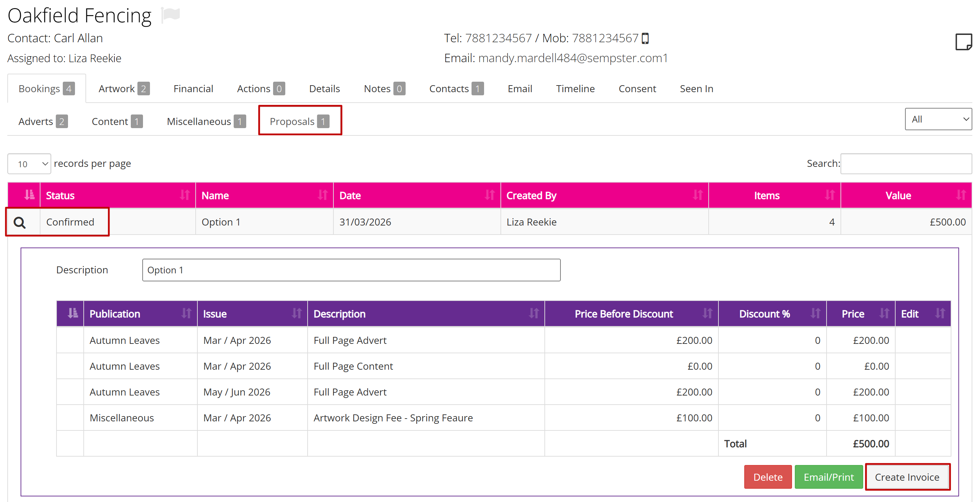Click the mandy.mardell484 email link
This screenshot has width=980, height=502.
573,58
